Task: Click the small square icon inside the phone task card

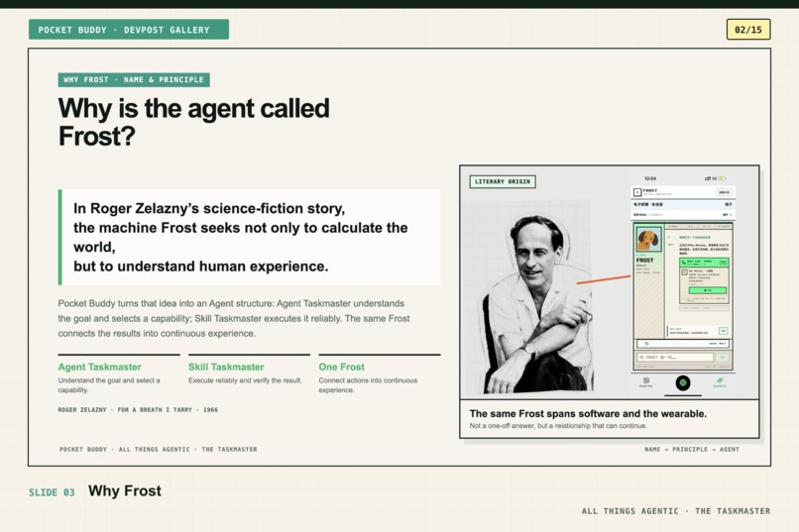Action: (684, 271)
